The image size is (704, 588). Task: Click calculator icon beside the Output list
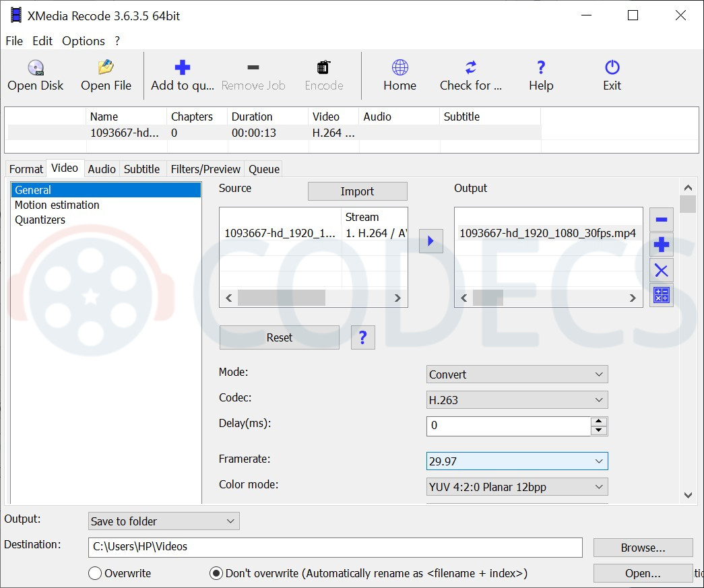pos(662,295)
